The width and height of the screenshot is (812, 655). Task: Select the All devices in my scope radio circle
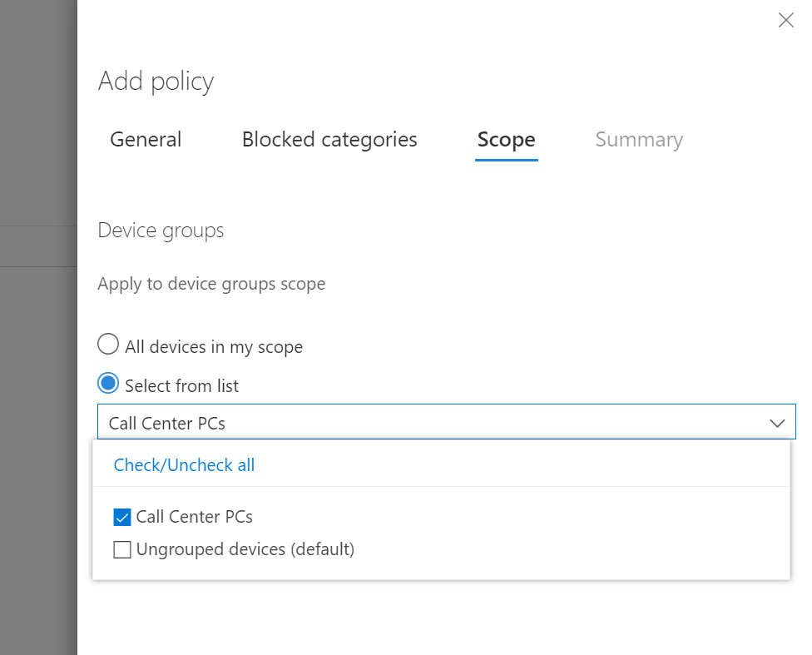click(108, 345)
